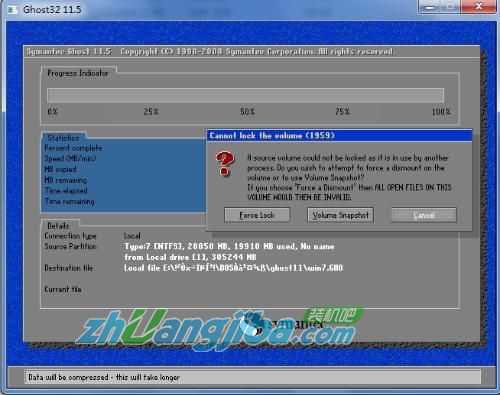Click the Ghost32 app icon in title bar
The height and width of the screenshot is (395, 500).
coord(13,10)
